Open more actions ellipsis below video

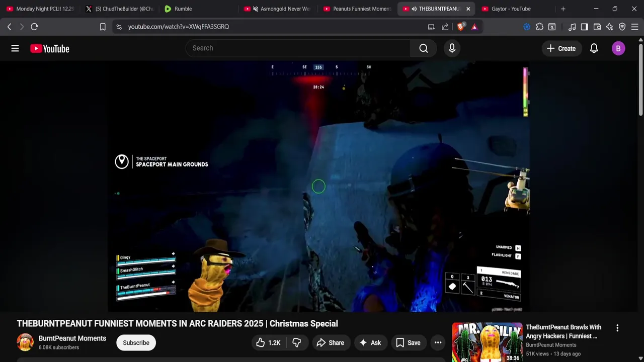click(438, 343)
